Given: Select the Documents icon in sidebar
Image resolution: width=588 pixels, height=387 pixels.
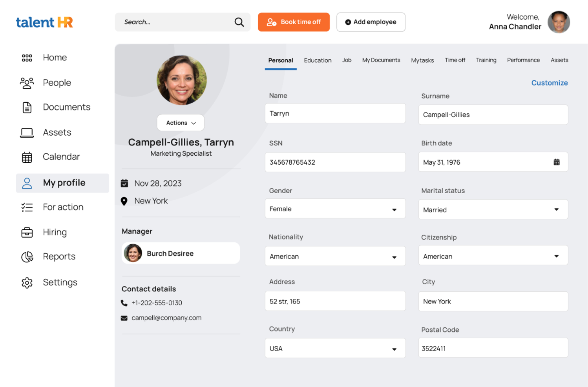Looking at the screenshot, I should tap(27, 107).
